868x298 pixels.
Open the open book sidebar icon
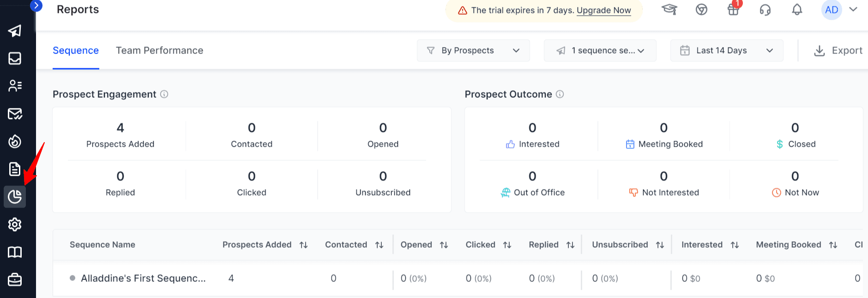(15, 252)
